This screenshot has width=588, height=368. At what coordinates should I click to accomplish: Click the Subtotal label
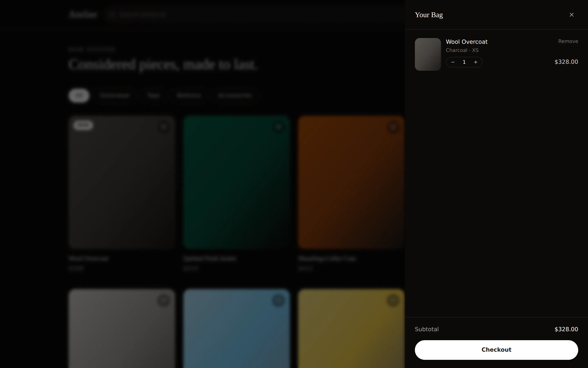point(427,329)
